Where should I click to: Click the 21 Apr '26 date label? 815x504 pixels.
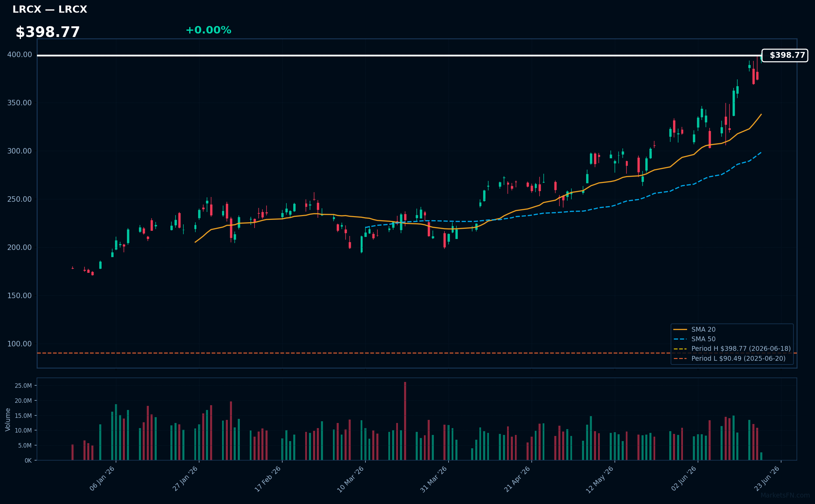pyautogui.click(x=517, y=479)
